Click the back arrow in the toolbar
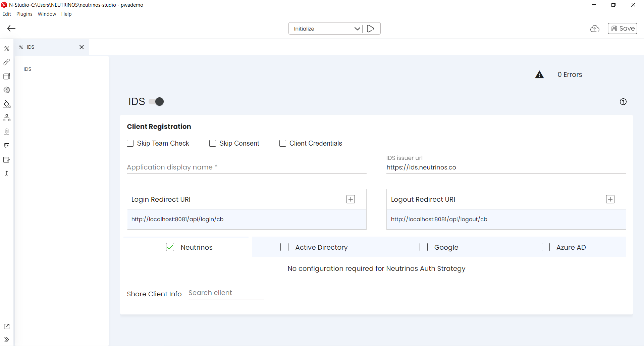This screenshot has width=644, height=346. [11, 29]
